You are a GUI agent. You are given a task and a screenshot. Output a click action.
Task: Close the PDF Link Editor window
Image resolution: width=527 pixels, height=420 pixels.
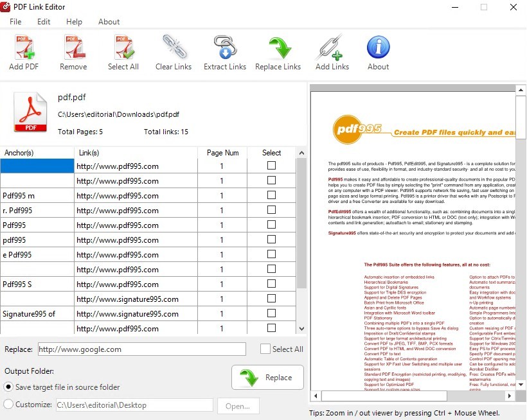514,7
